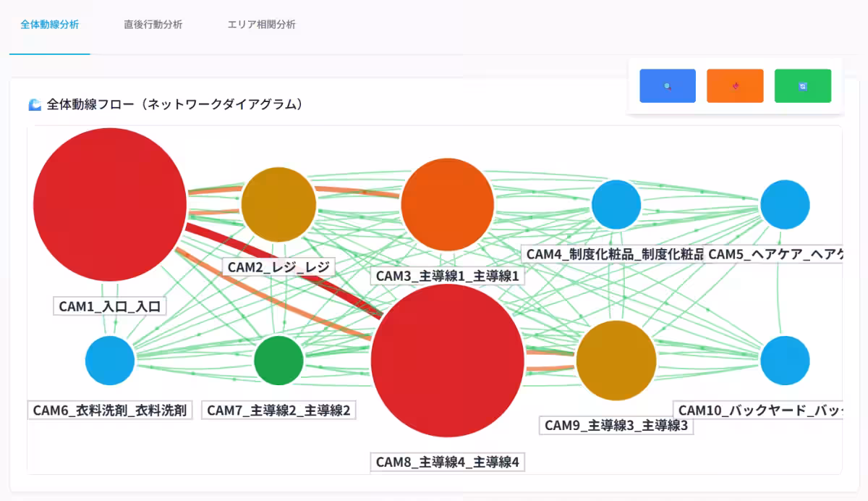Select the green CAM7 主導線2 node
The width and height of the screenshot is (868, 501).
(278, 361)
